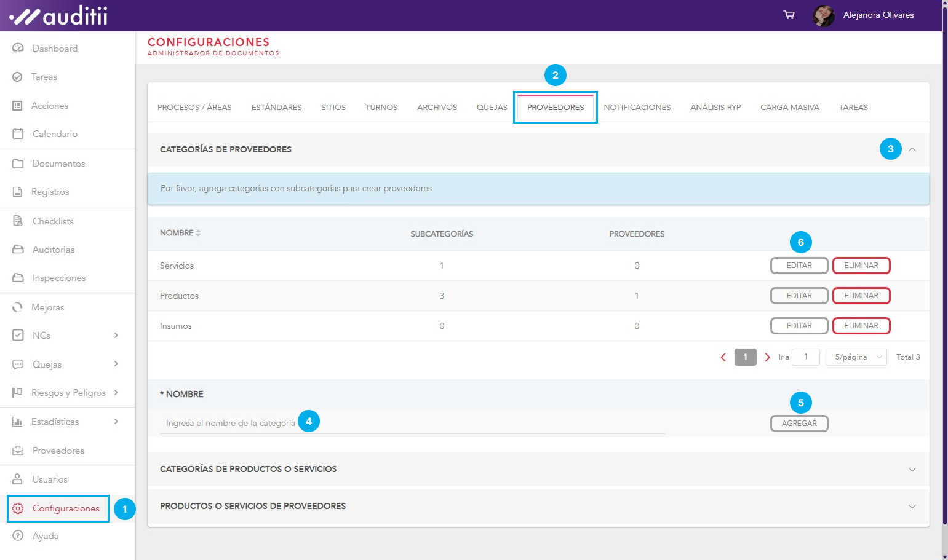
Task: Click Editar for the Servicios category
Action: pyautogui.click(x=799, y=266)
